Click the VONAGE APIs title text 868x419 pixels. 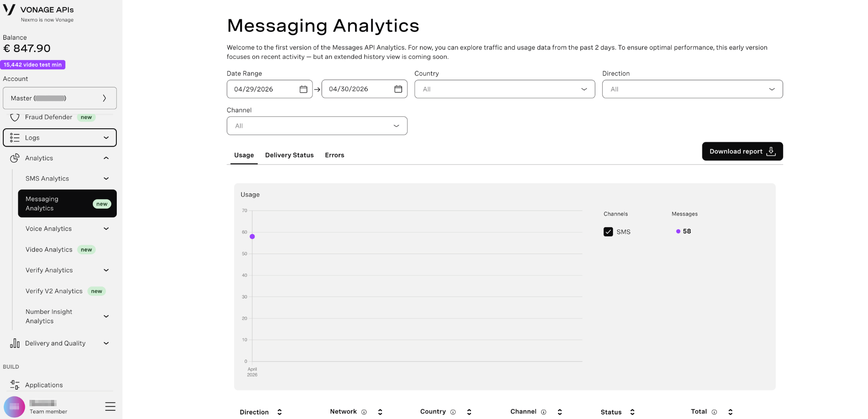pyautogui.click(x=47, y=10)
